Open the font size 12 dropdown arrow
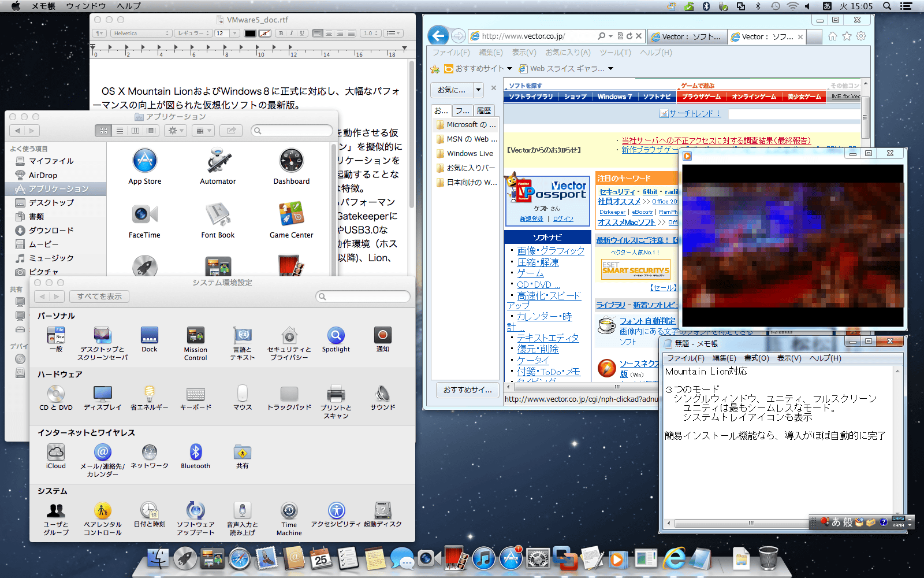 [234, 33]
